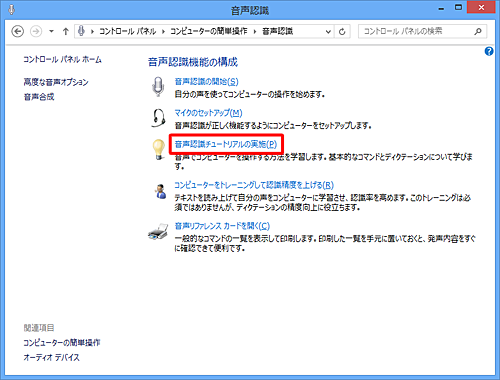
Task: Expand the arrow after コントロール パネル breadcrumb
Action: click(163, 31)
